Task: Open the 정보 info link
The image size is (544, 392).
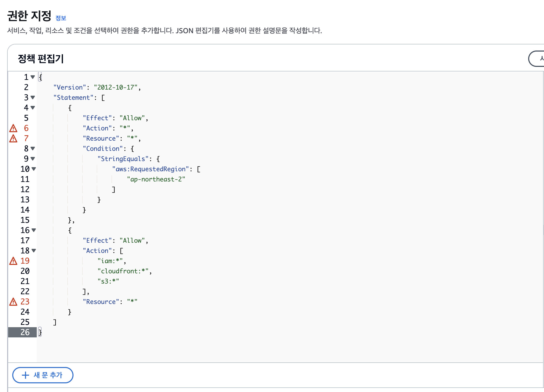Action: tap(61, 18)
